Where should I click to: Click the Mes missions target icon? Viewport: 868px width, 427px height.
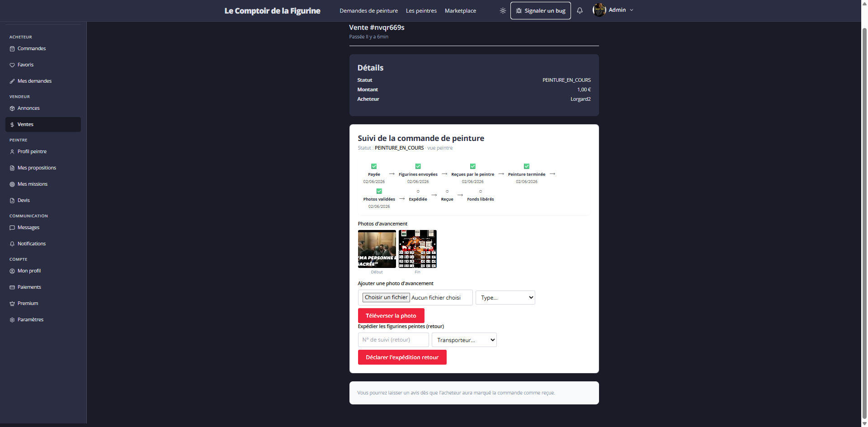pos(12,184)
